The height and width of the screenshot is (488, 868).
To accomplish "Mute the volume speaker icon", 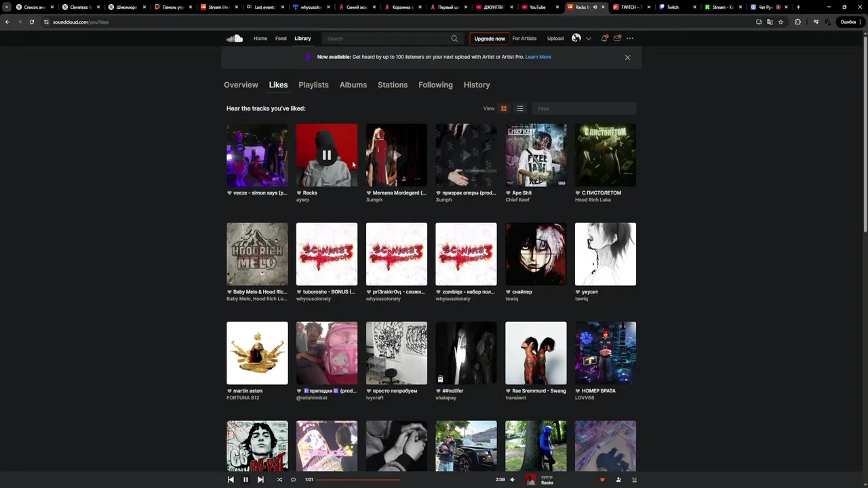I will [x=513, y=480].
